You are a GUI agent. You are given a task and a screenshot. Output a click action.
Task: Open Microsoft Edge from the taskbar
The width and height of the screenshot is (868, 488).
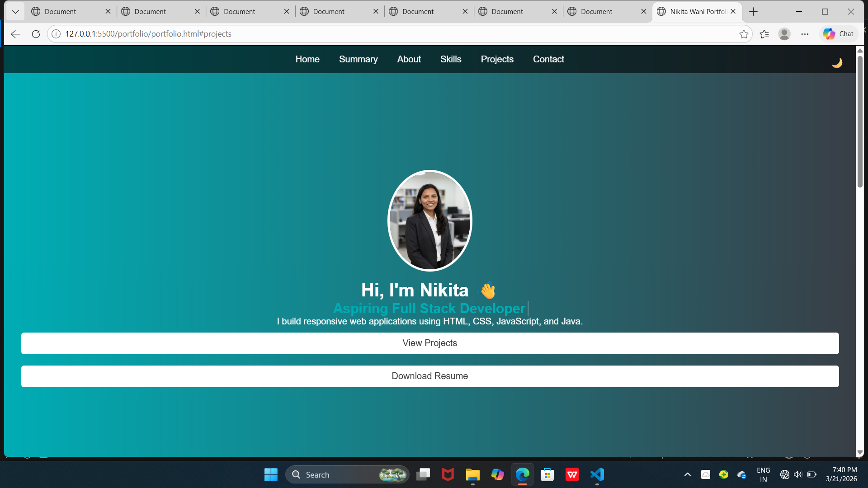point(522,474)
